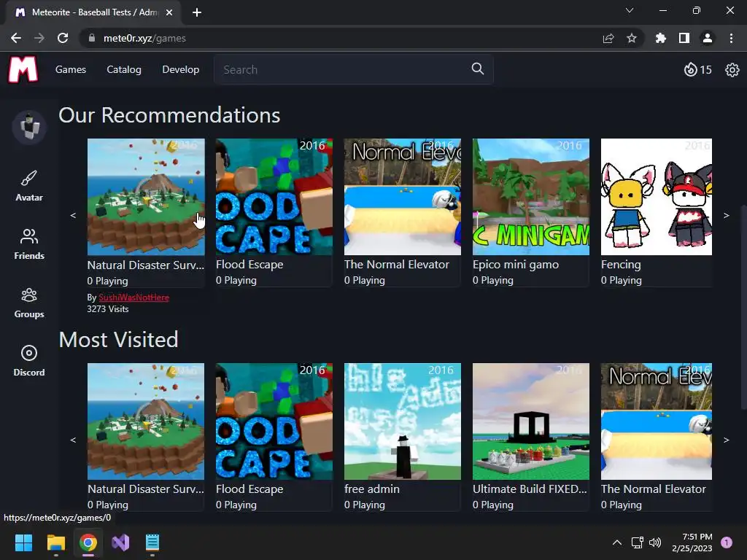The image size is (747, 560).
Task: Open the tab search dropdown chevron
Action: coord(630,10)
